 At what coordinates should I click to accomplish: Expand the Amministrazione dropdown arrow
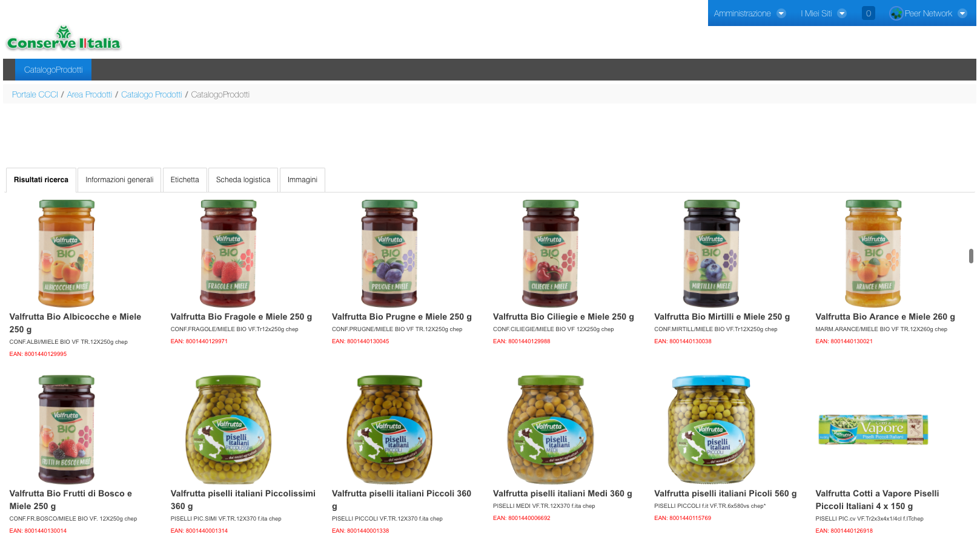tap(781, 13)
